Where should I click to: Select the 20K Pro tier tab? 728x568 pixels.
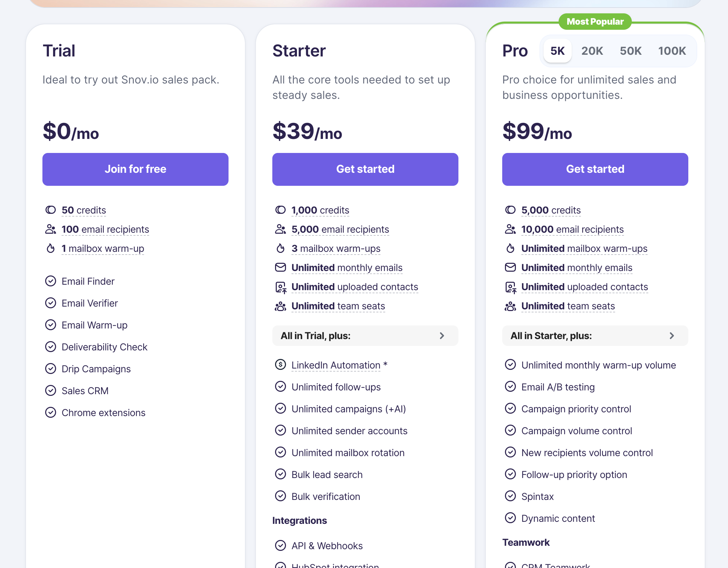(592, 51)
